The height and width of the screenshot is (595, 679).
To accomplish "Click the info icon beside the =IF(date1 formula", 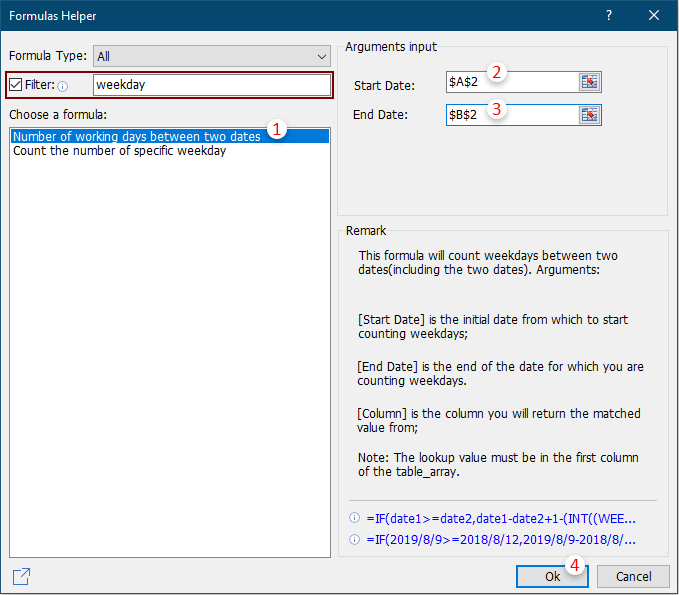I will [354, 517].
